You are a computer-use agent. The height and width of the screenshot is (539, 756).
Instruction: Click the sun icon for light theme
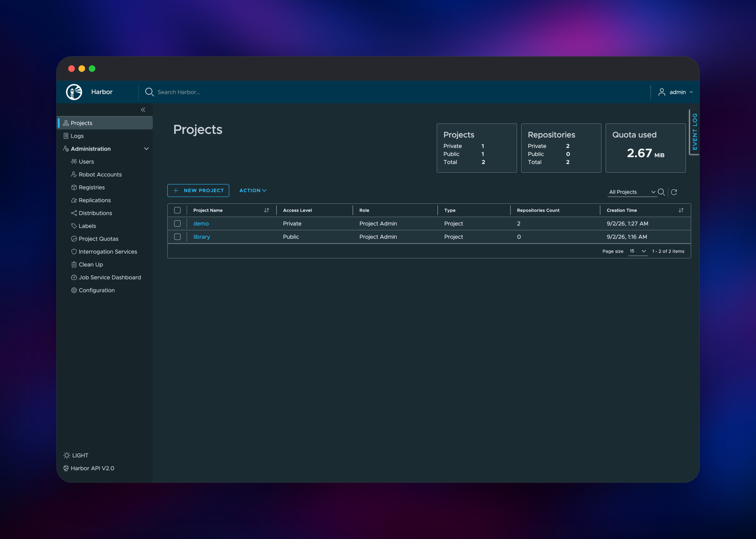(67, 455)
